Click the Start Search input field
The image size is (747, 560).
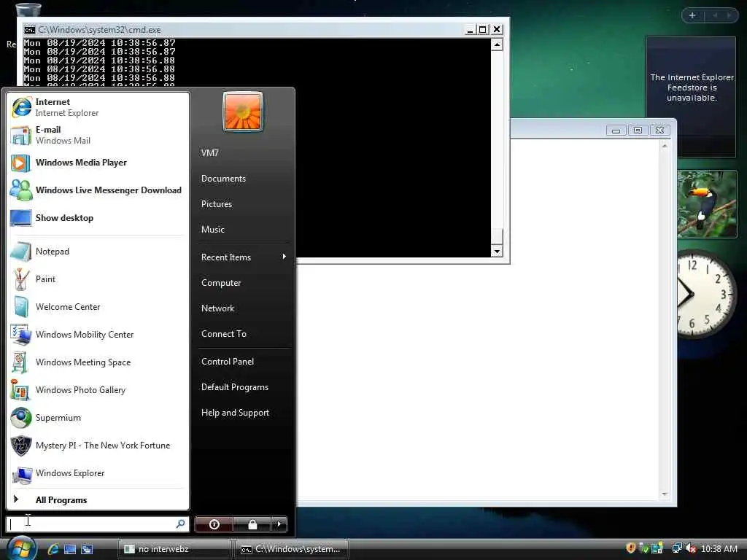[98, 524]
